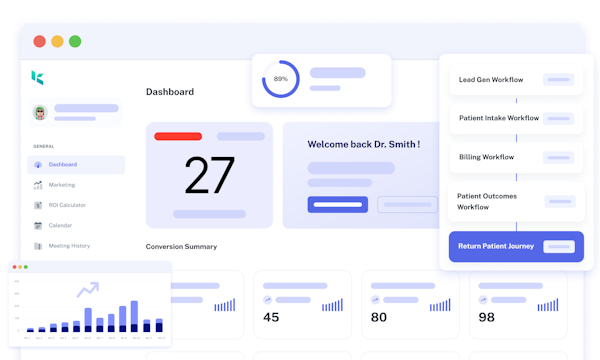Choose the Billing Workflow card
The height and width of the screenshot is (360, 600).
516,157
